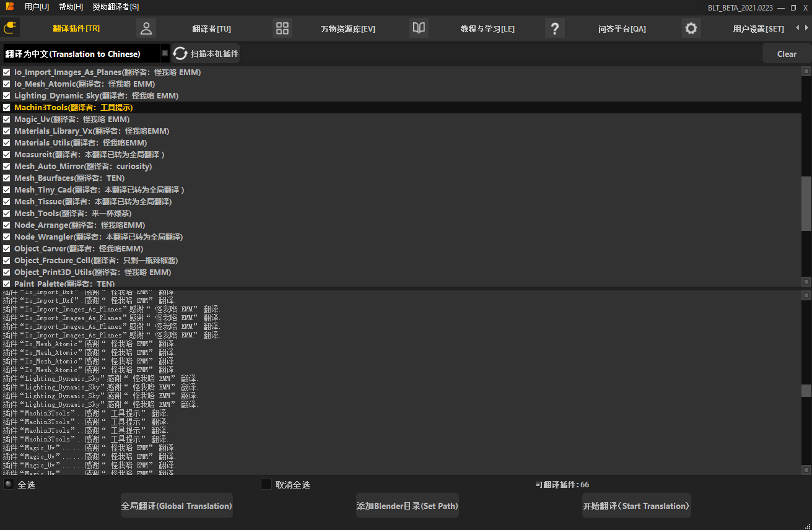Switch to 翻译者[TU] tab
The image size is (812, 530).
click(212, 29)
